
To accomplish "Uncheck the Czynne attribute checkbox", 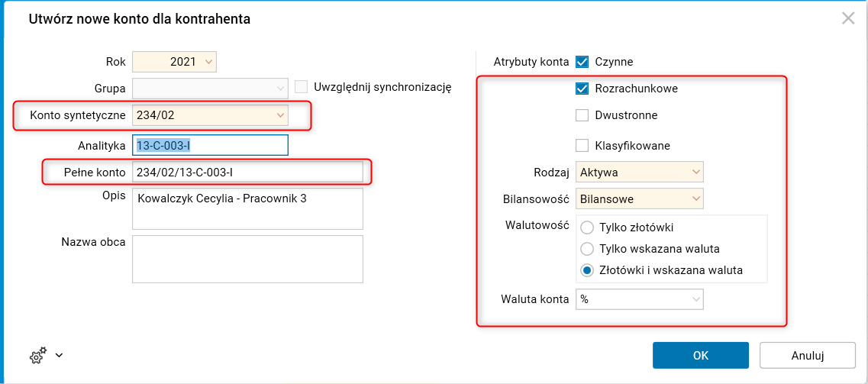I will coord(582,62).
